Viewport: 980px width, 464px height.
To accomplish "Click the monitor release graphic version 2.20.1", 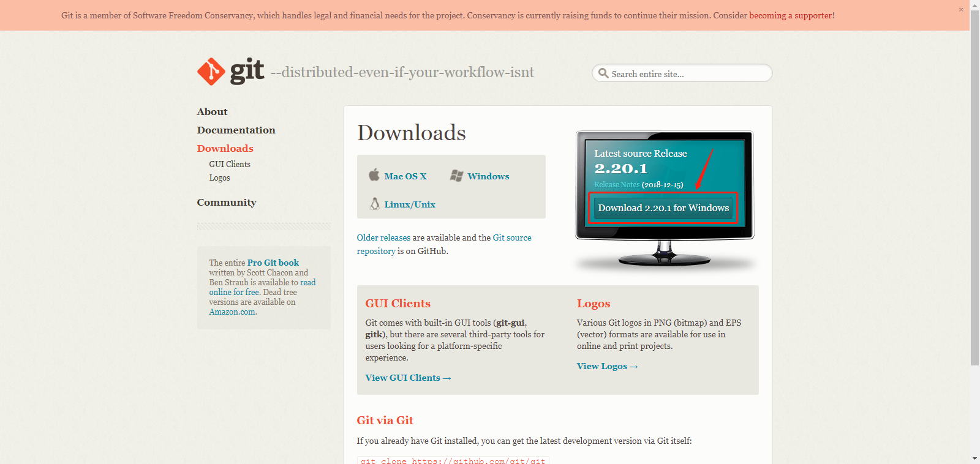I will pyautogui.click(x=620, y=168).
